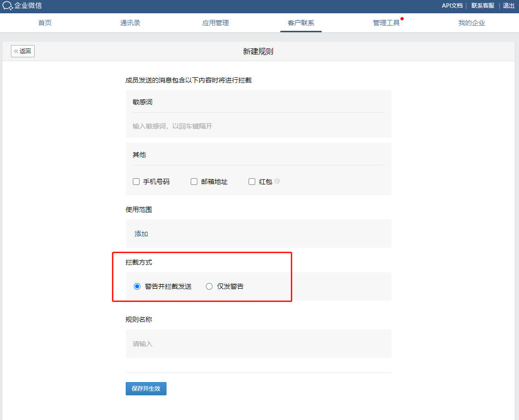
Task: Go to the 我的企业 tab
Action: [x=472, y=23]
